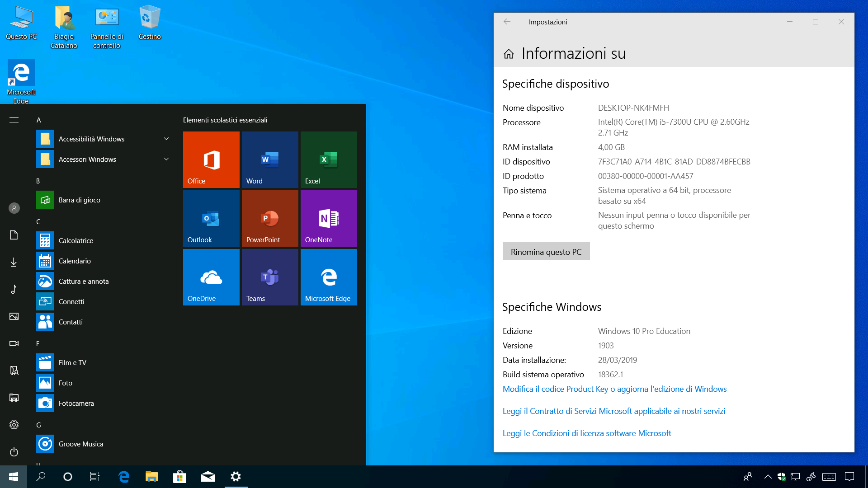Open the Modifica il codice Product Key link
Image resolution: width=868 pixels, height=488 pixels.
pos(614,389)
